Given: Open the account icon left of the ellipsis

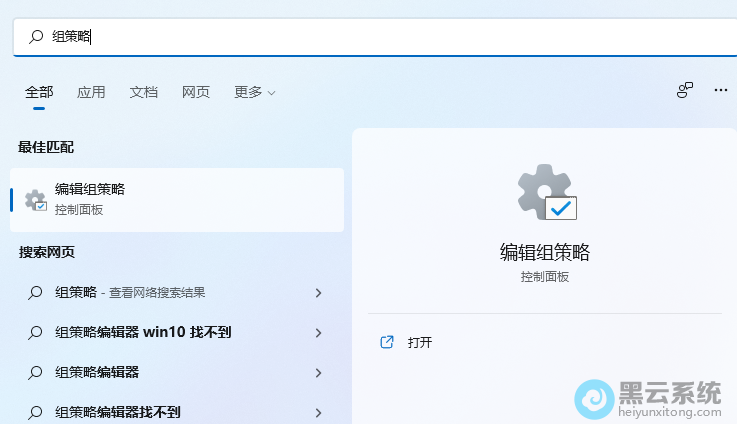Looking at the screenshot, I should pyautogui.click(x=684, y=91).
